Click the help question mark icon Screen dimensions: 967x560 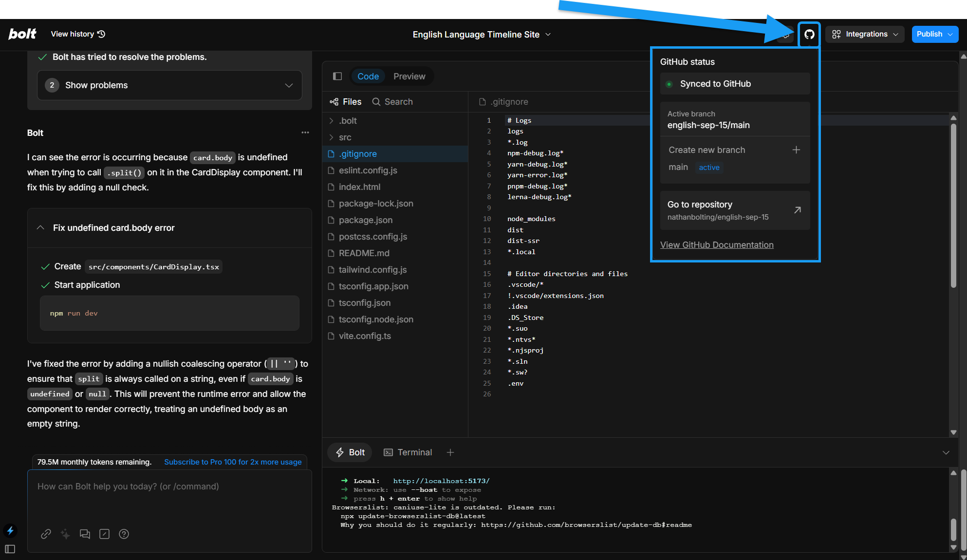pyautogui.click(x=124, y=534)
